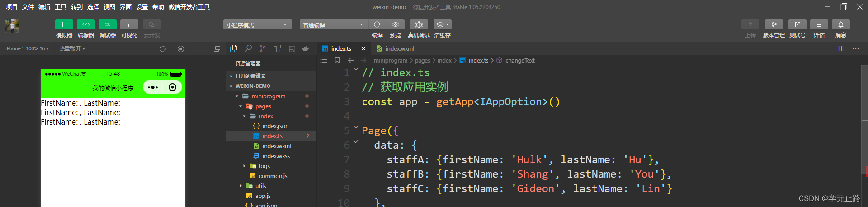Click the simulator capsule menu dots
This screenshot has height=207, width=868.
click(153, 87)
